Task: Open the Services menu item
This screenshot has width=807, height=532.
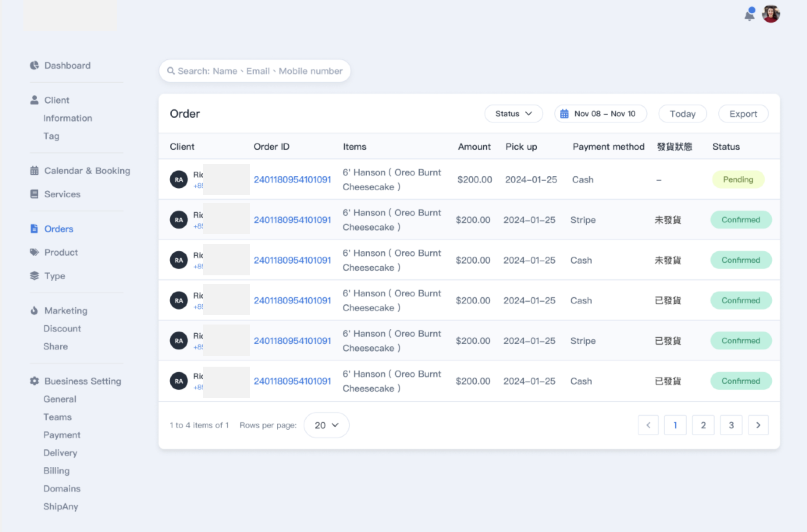Action: [62, 194]
